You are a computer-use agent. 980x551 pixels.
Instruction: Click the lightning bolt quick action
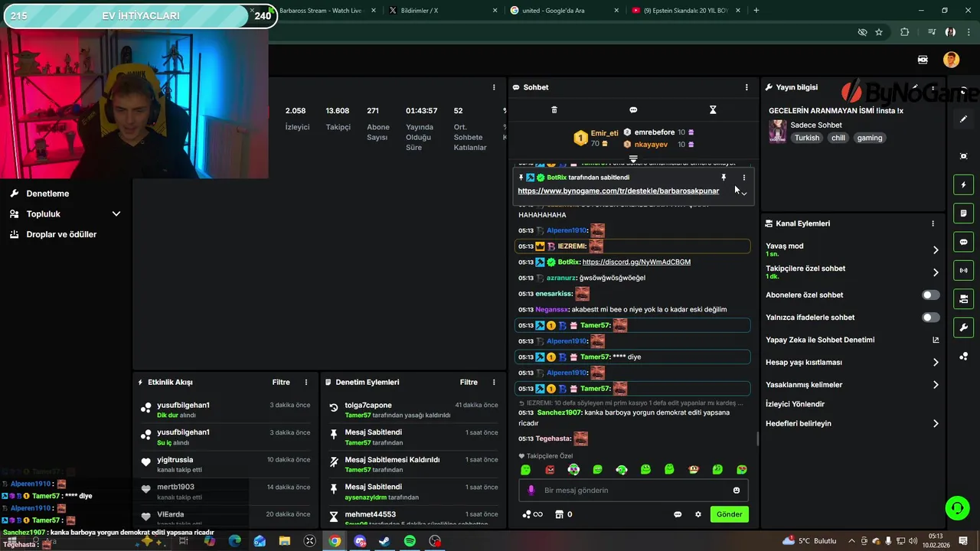[x=963, y=184]
